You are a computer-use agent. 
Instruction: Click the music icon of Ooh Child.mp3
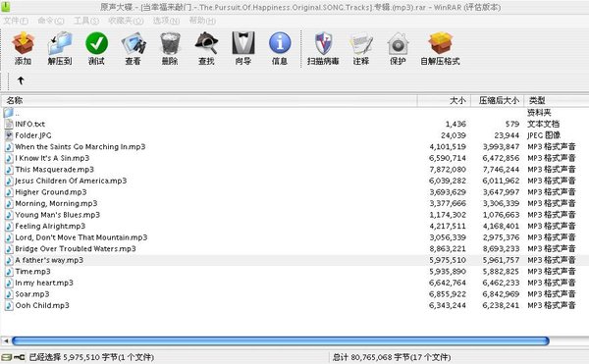pos(9,305)
